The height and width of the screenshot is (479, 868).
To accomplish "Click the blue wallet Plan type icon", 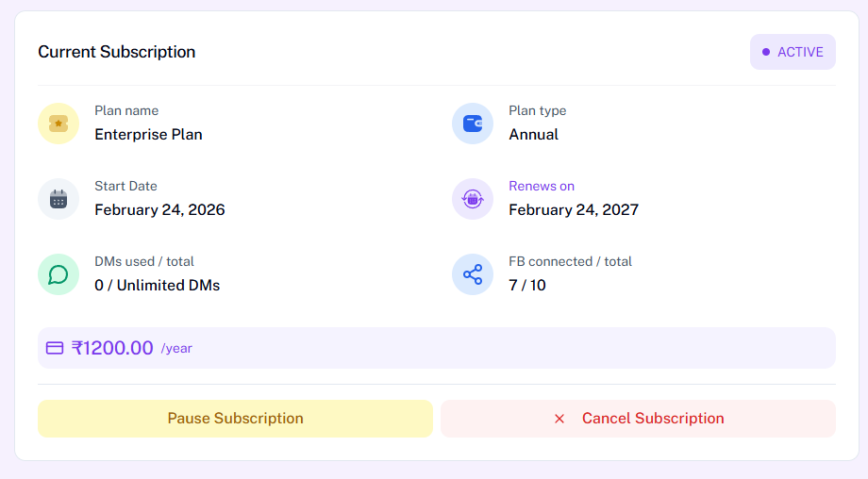I will pos(473,124).
